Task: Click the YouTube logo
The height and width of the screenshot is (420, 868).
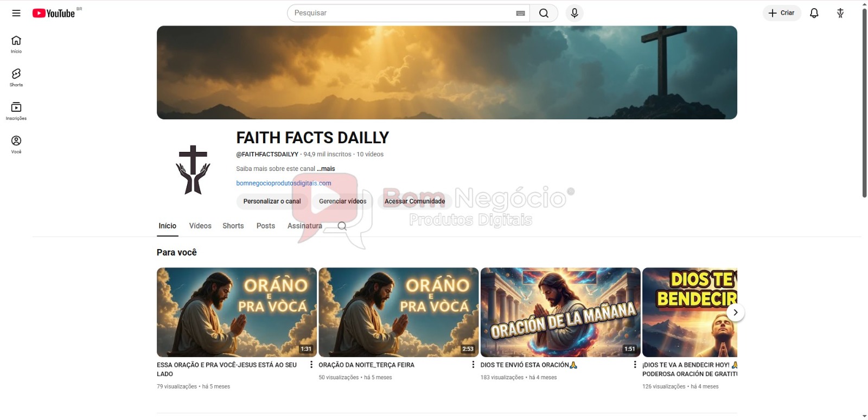Action: (54, 13)
